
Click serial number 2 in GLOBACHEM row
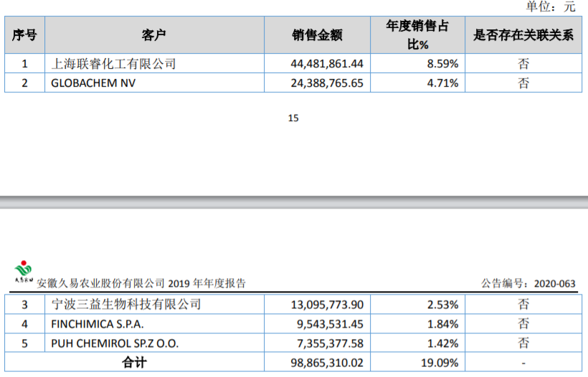click(x=25, y=83)
